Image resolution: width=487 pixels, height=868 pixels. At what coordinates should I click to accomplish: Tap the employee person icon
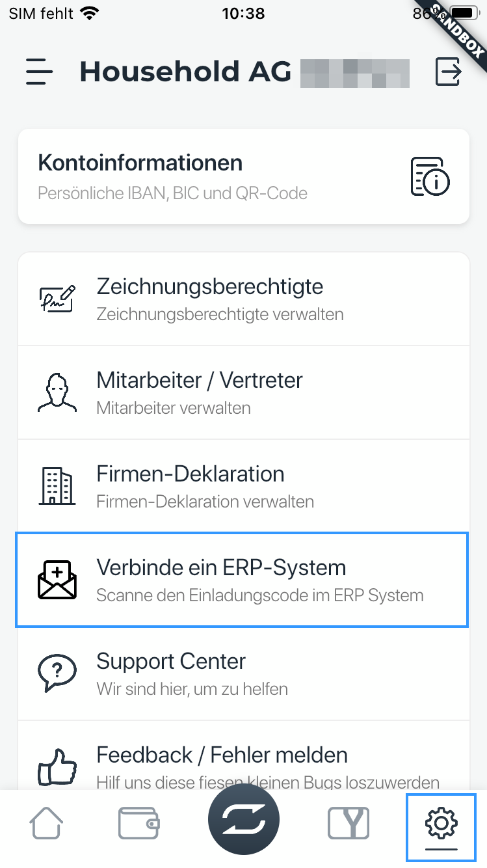pos(57,393)
